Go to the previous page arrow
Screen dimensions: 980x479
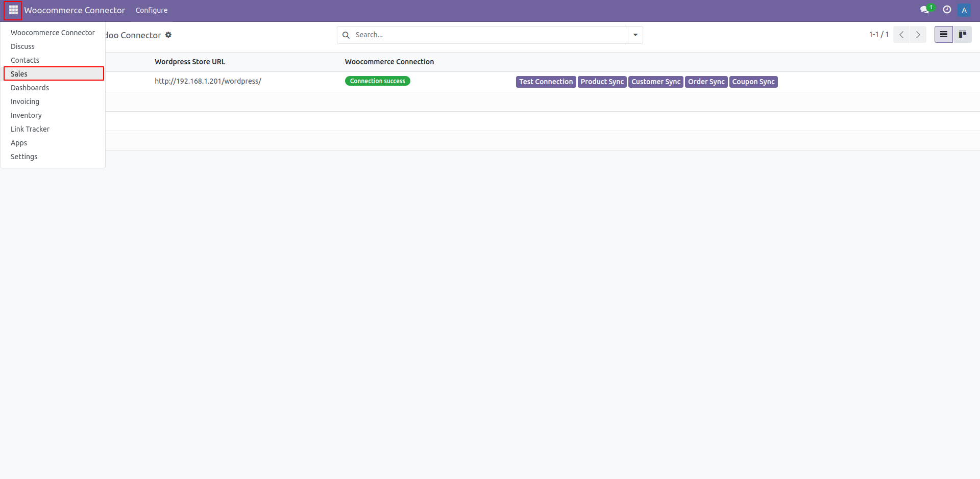pos(901,35)
